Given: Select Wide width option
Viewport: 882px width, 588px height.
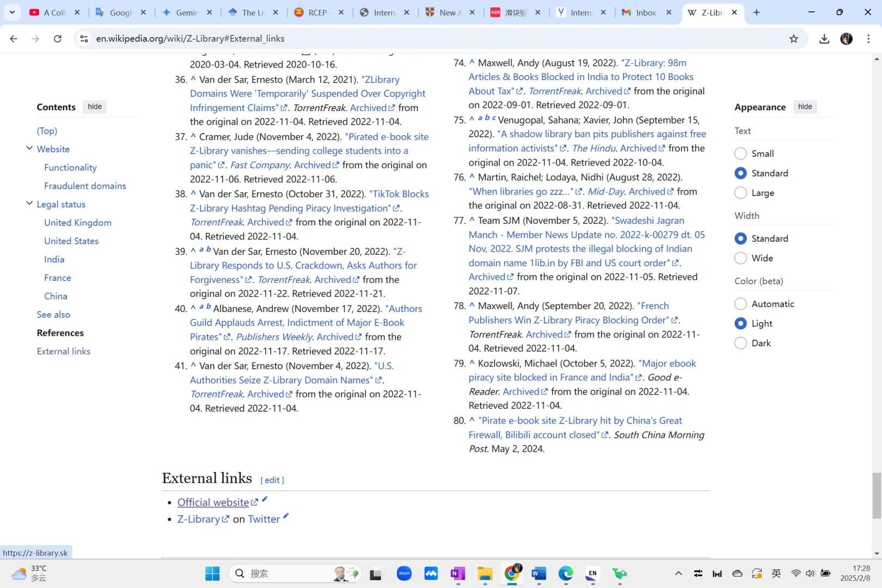Looking at the screenshot, I should point(740,258).
